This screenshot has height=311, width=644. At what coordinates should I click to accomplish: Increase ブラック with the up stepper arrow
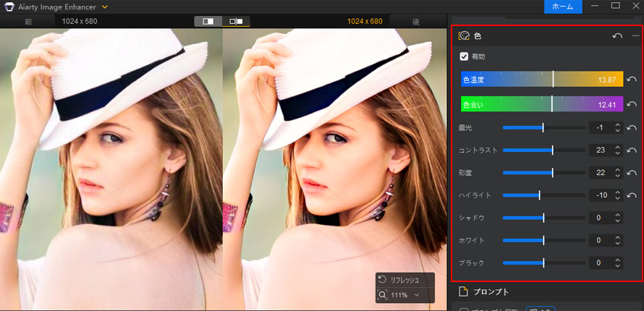pyautogui.click(x=618, y=260)
